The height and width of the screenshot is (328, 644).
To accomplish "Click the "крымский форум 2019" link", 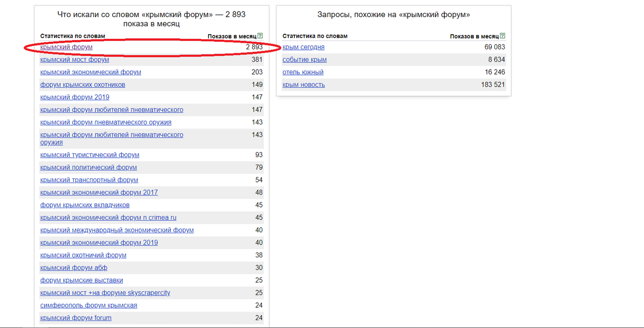I will [74, 97].
